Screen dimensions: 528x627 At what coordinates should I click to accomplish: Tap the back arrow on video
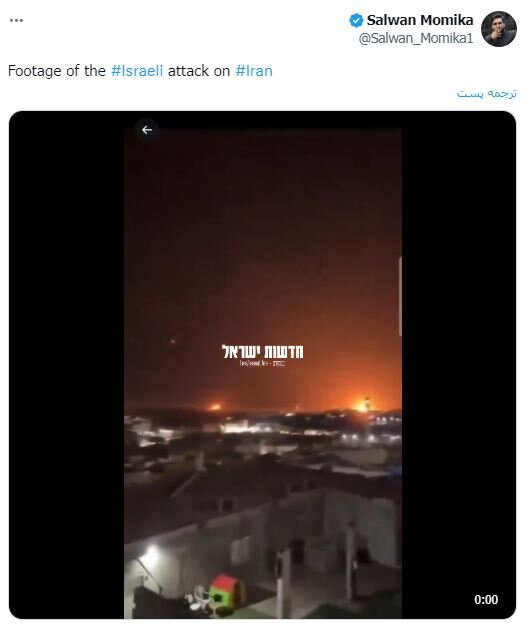[x=147, y=130]
